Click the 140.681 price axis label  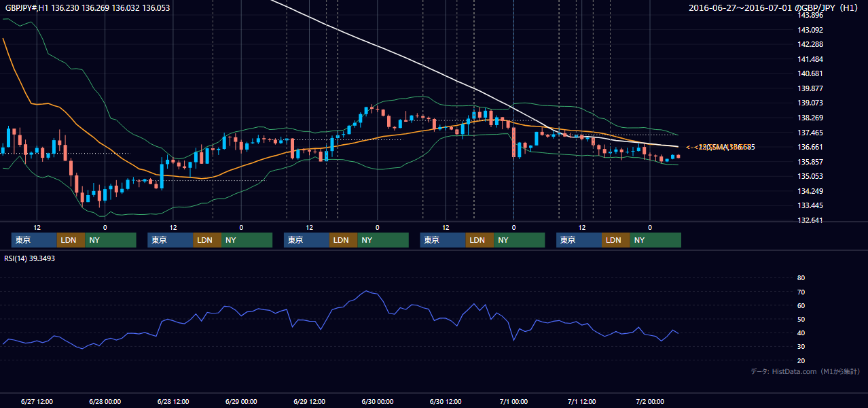coord(811,73)
